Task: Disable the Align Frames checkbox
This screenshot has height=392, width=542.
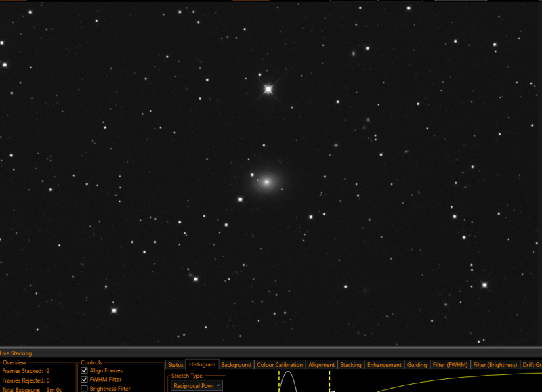Action: (84, 370)
